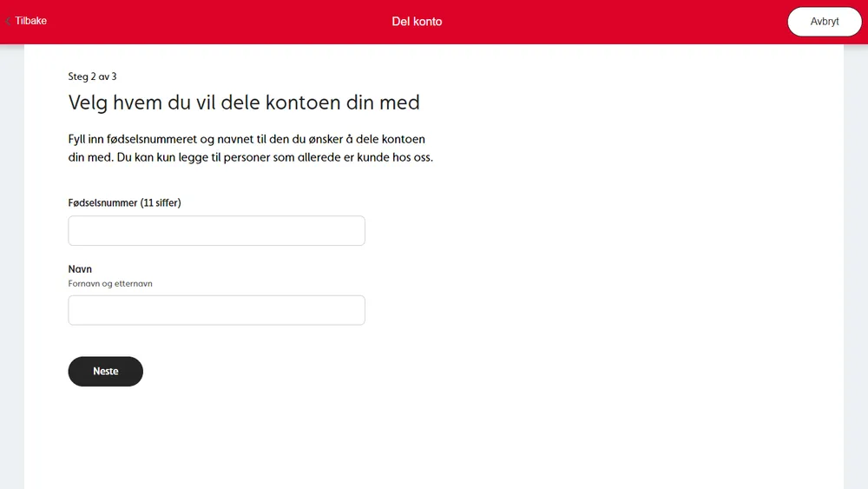The image size is (868, 489).
Task: Click the 'Fornavn og etternavn' hint text
Action: (x=110, y=283)
